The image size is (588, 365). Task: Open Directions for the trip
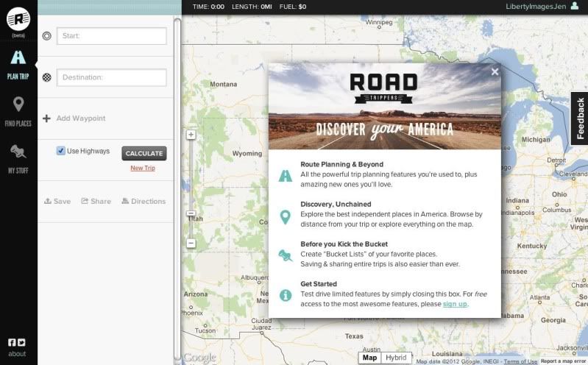[x=144, y=201]
